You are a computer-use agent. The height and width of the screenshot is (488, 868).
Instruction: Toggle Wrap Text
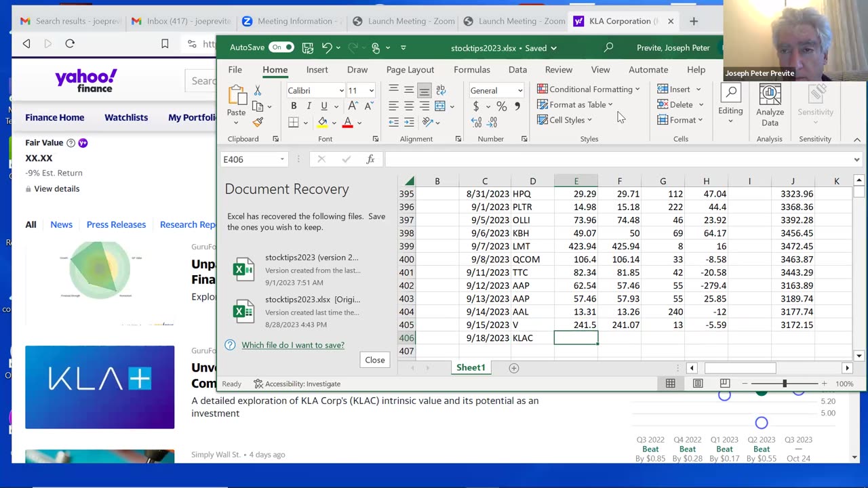441,89
